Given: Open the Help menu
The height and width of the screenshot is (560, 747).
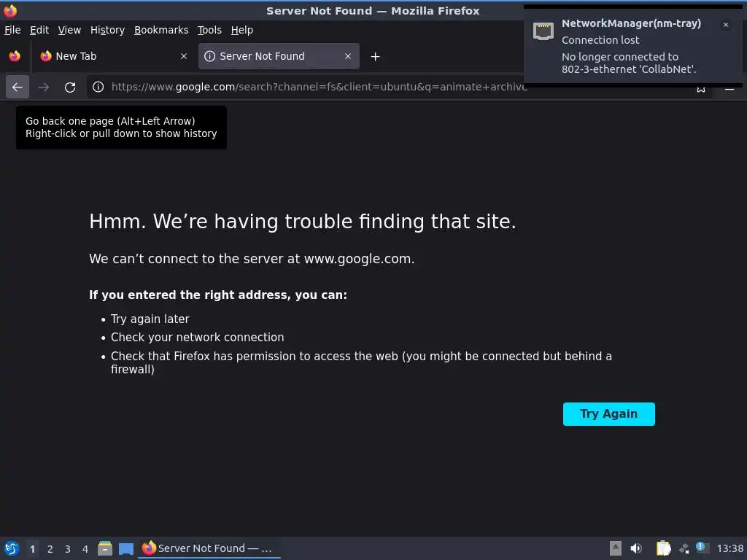Looking at the screenshot, I should pyautogui.click(x=242, y=30).
